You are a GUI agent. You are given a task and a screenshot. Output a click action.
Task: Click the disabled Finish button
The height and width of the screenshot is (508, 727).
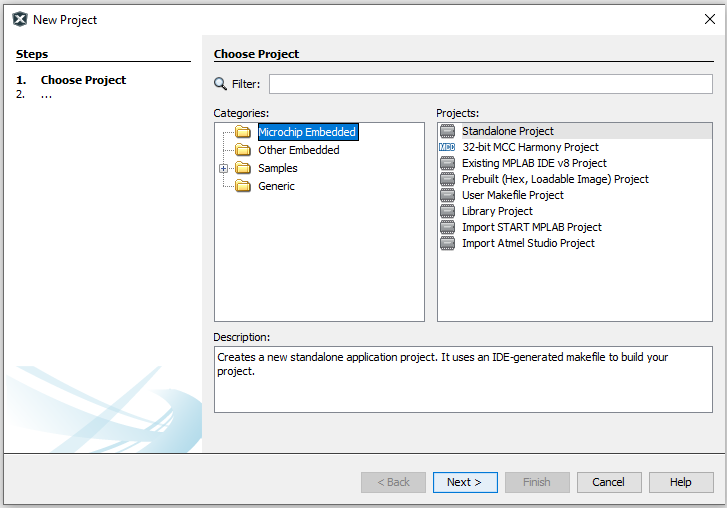(x=537, y=483)
